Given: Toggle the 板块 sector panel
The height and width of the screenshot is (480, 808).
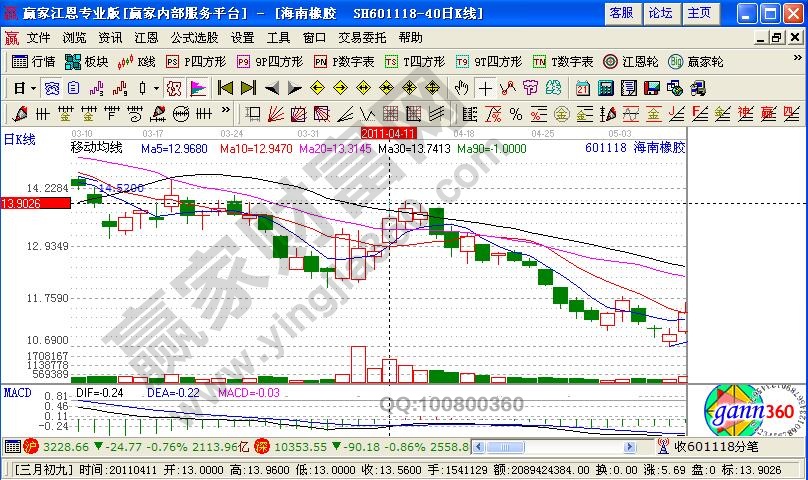Looking at the screenshot, I should pos(88,61).
